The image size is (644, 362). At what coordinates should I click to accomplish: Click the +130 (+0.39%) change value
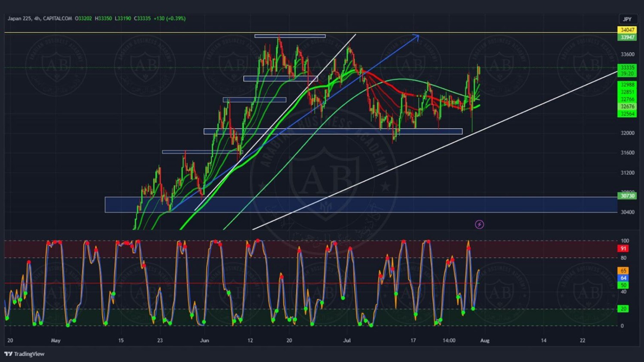coord(170,18)
